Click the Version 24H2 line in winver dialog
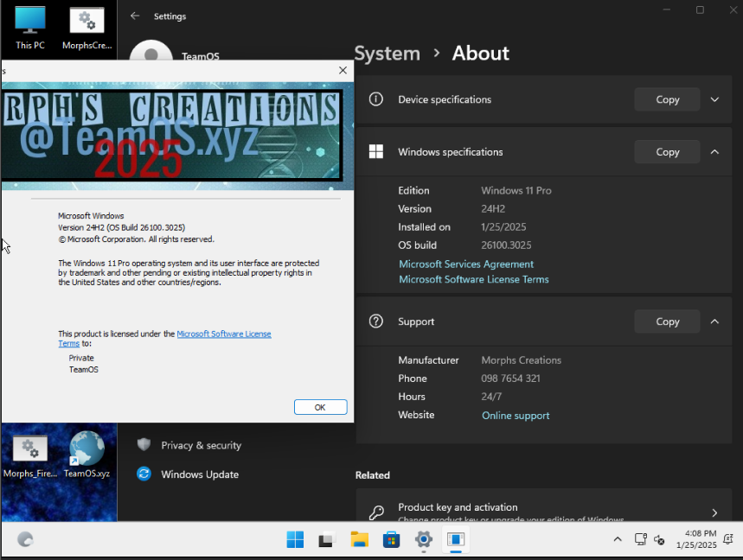 121,227
